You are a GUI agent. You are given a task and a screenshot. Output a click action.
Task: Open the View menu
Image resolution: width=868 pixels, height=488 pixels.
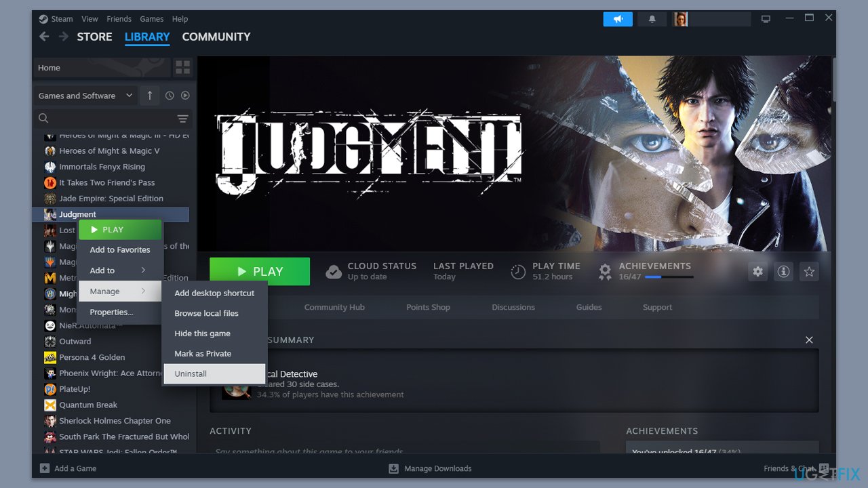(90, 19)
